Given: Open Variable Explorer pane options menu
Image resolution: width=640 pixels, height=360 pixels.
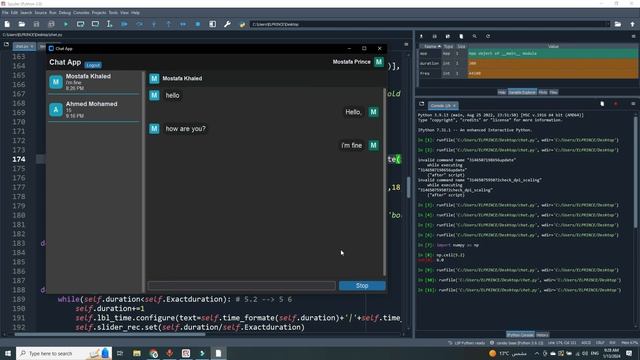Looking at the screenshot, I should (633, 36).
